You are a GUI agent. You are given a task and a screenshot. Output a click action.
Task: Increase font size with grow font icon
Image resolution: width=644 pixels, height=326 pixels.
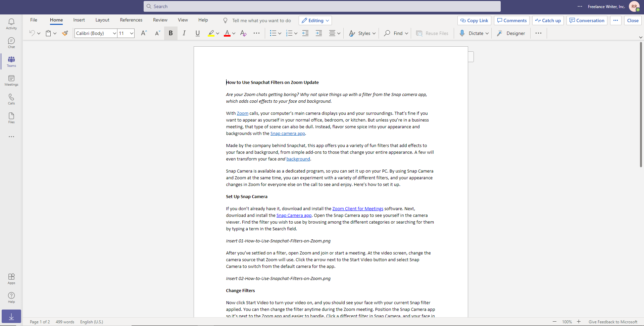click(x=144, y=33)
